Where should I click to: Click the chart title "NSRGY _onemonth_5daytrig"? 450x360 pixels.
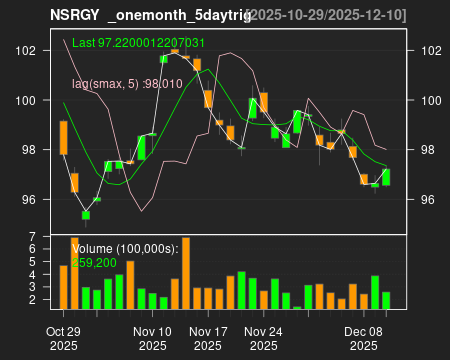151,15
